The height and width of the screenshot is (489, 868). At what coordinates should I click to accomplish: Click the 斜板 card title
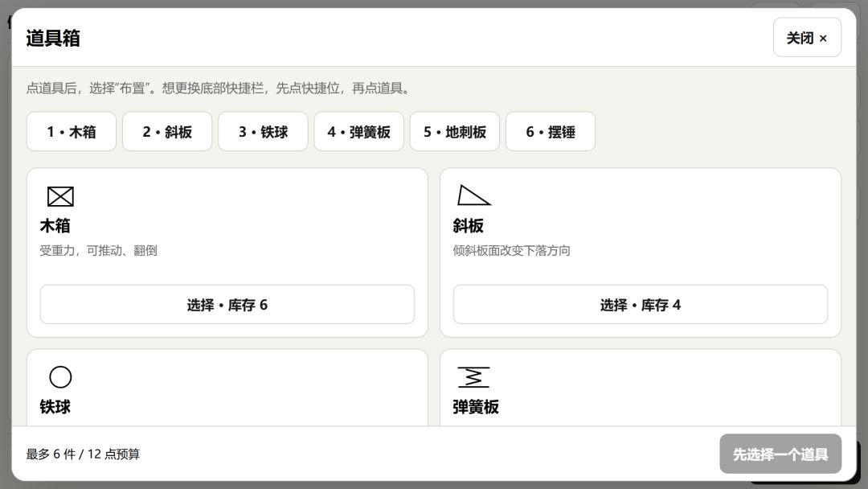pyautogui.click(x=469, y=226)
